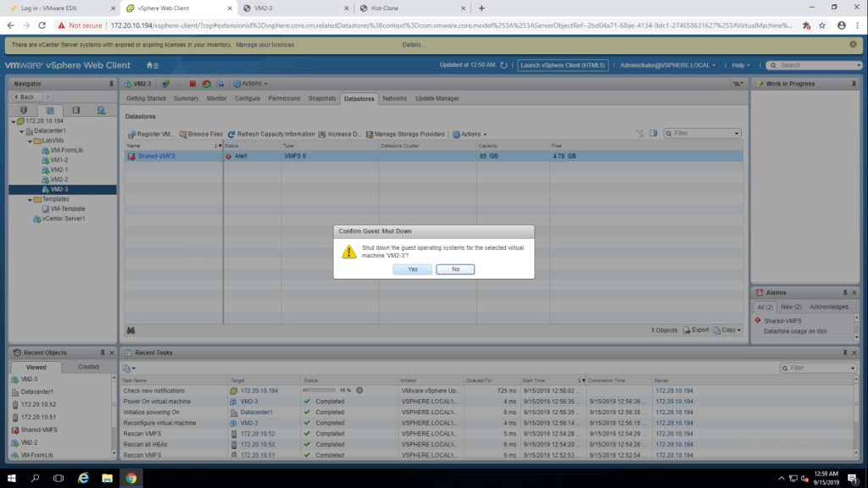This screenshot has height=488, width=868.
Task: Open Chrome from the Windows taskbar
Action: [131, 478]
